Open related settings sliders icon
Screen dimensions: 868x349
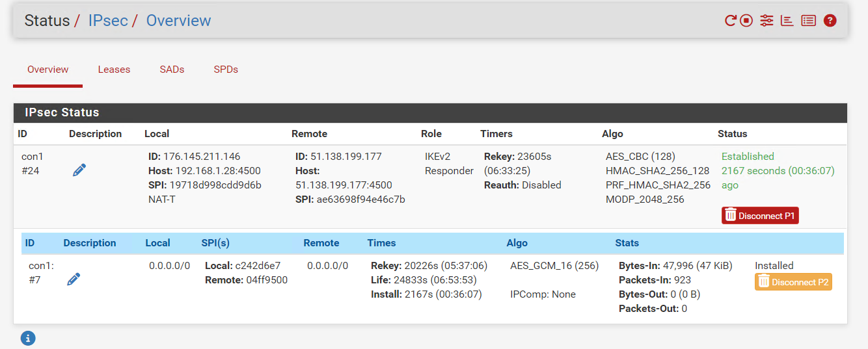[766, 21]
